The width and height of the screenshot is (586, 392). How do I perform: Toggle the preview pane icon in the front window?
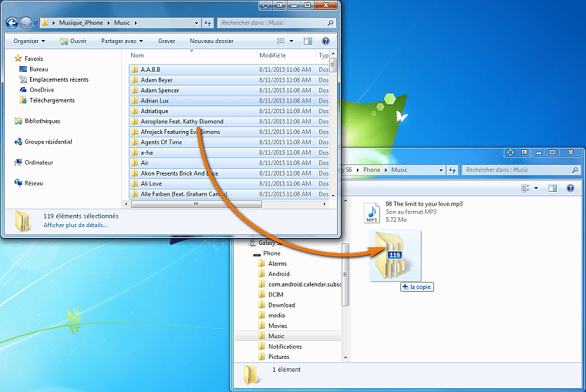tap(308, 41)
